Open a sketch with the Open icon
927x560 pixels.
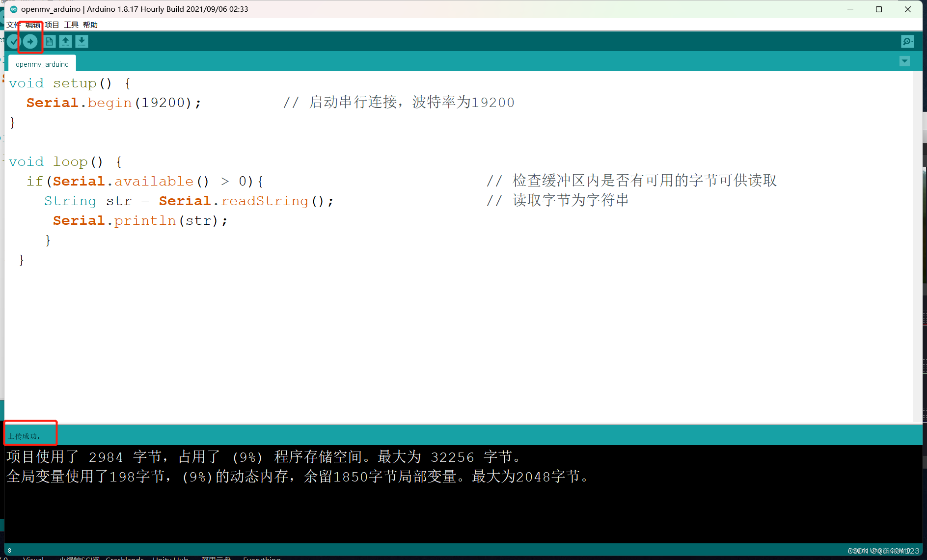pyautogui.click(x=65, y=42)
